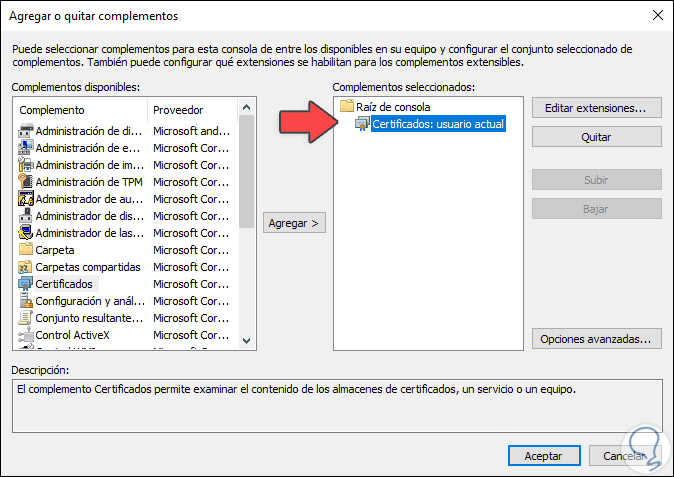This screenshot has height=477, width=674.
Task: Click the Quitar button
Action: point(596,137)
